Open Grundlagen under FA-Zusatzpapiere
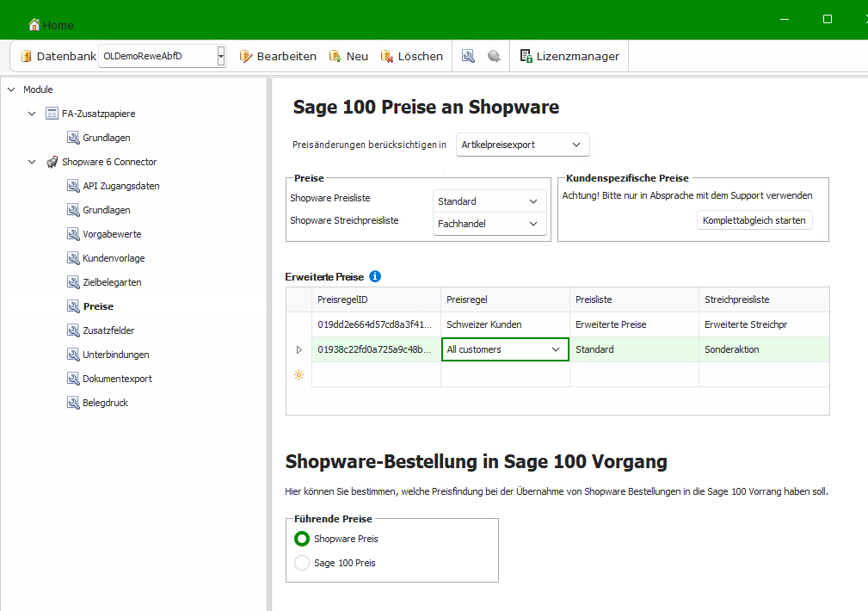868x611 pixels. click(107, 138)
